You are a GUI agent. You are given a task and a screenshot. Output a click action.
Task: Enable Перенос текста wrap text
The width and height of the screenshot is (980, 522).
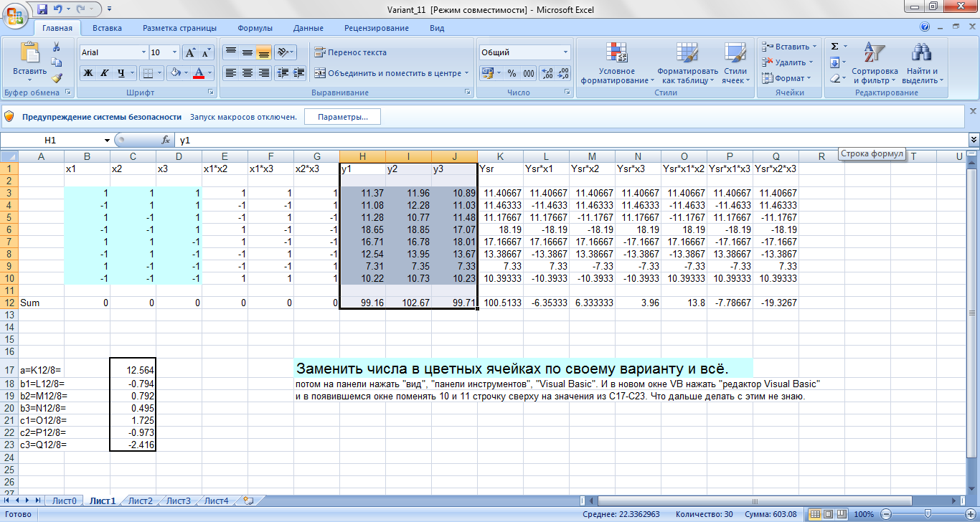350,52
